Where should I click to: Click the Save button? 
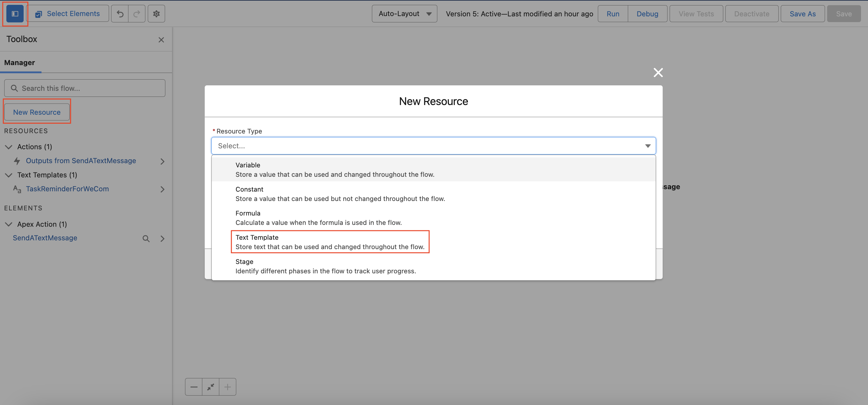pos(844,14)
